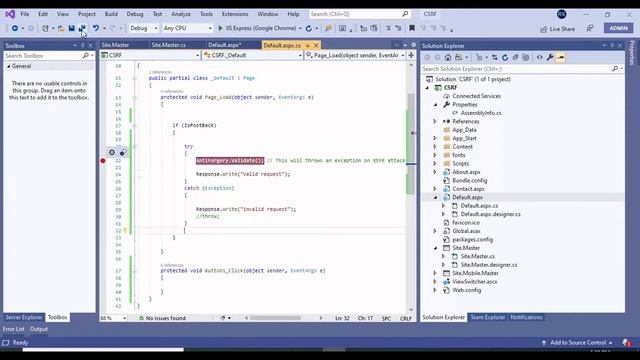The width and height of the screenshot is (640, 360).
Task: Open the Any CPU platform dropdown
Action: 187,28
